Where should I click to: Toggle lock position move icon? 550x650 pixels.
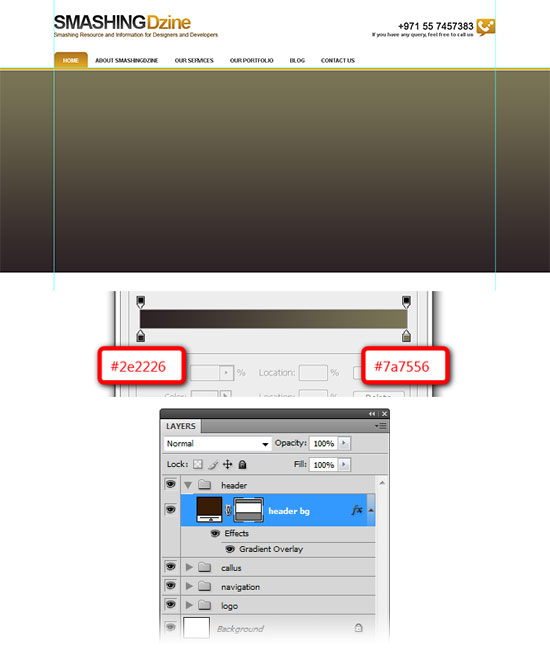coord(228,464)
